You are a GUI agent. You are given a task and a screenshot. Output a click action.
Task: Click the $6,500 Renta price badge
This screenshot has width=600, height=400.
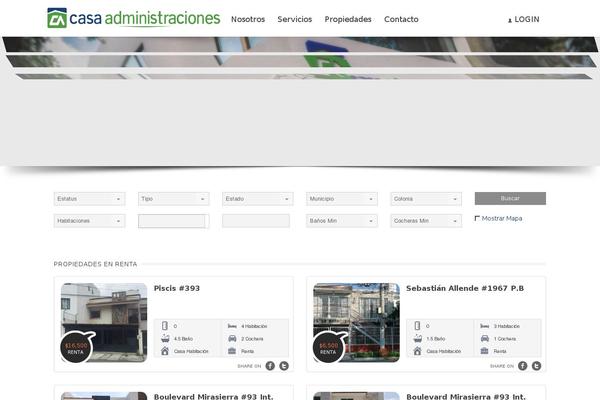328,348
